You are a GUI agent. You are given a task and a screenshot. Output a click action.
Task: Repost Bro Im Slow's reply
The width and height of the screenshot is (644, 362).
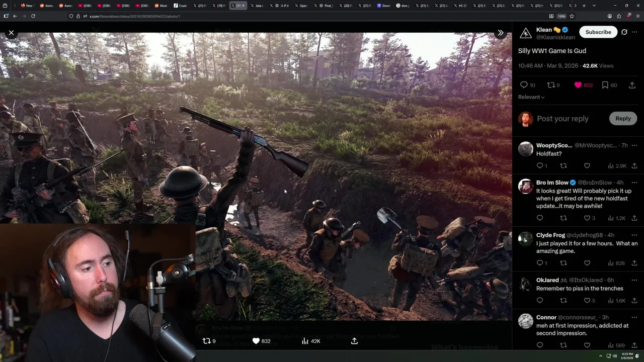point(563,218)
